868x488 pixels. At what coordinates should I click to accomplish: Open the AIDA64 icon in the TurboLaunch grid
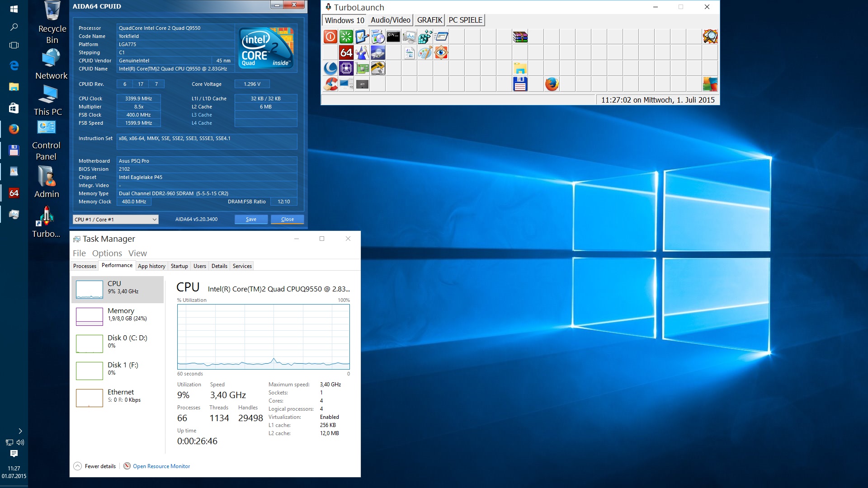[x=346, y=52]
